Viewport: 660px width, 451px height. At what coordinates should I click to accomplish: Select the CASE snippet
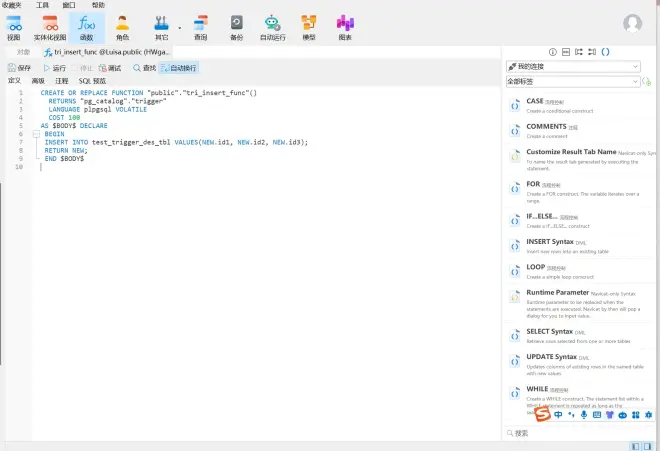tap(580, 106)
